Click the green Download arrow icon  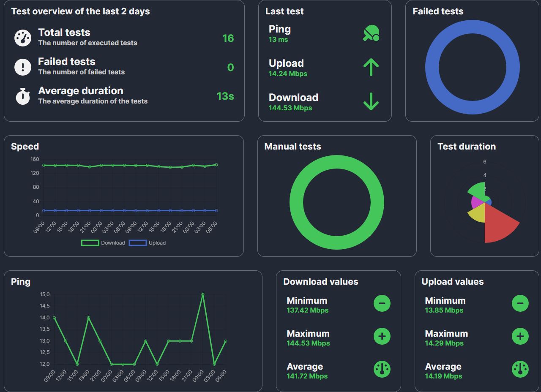(x=371, y=101)
